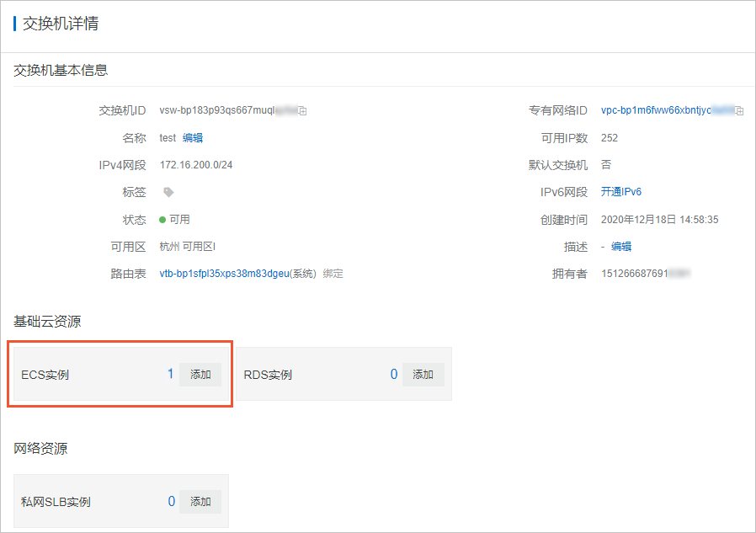Select the zone text 杭州 可用区I
The width and height of the screenshot is (756, 533).
(x=187, y=247)
